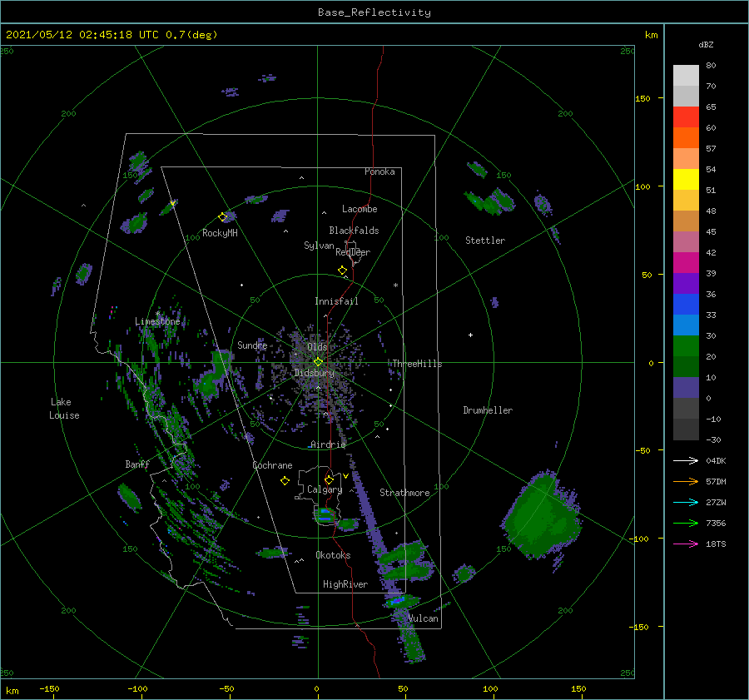Click the Lake Louise label
The width and height of the screenshot is (749, 700).
coord(64,409)
